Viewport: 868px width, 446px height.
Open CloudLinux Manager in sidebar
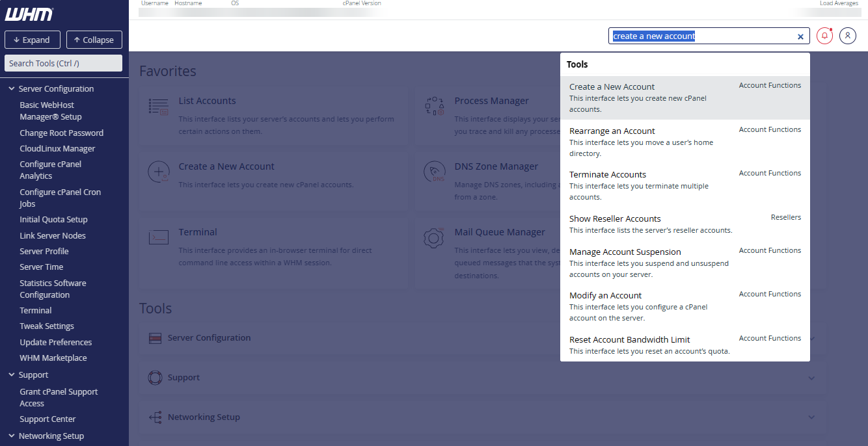tap(57, 149)
